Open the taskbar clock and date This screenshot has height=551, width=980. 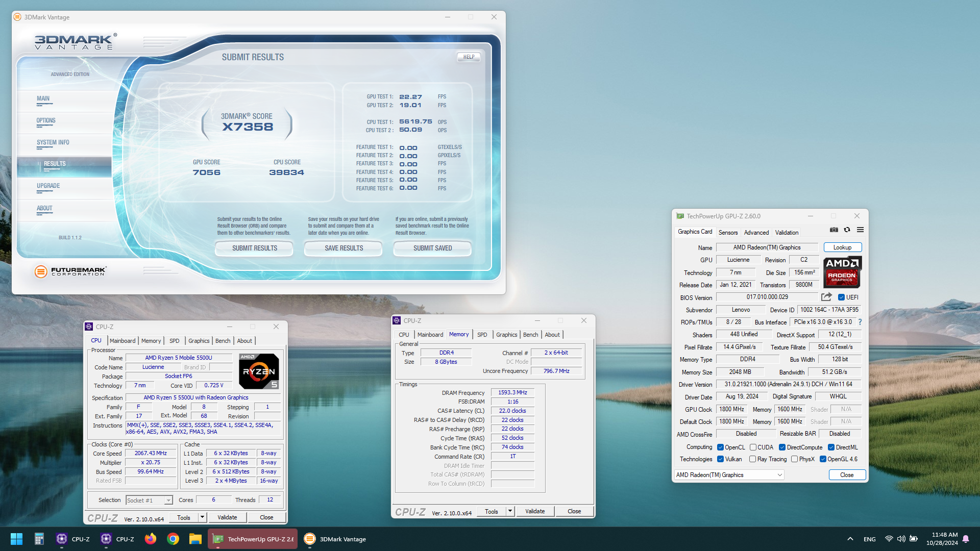tap(942, 539)
